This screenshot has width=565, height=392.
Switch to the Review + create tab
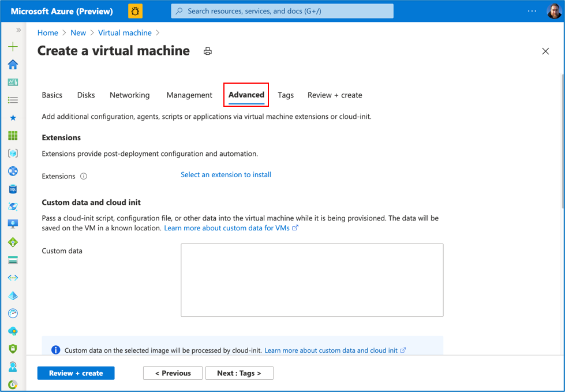click(x=335, y=95)
